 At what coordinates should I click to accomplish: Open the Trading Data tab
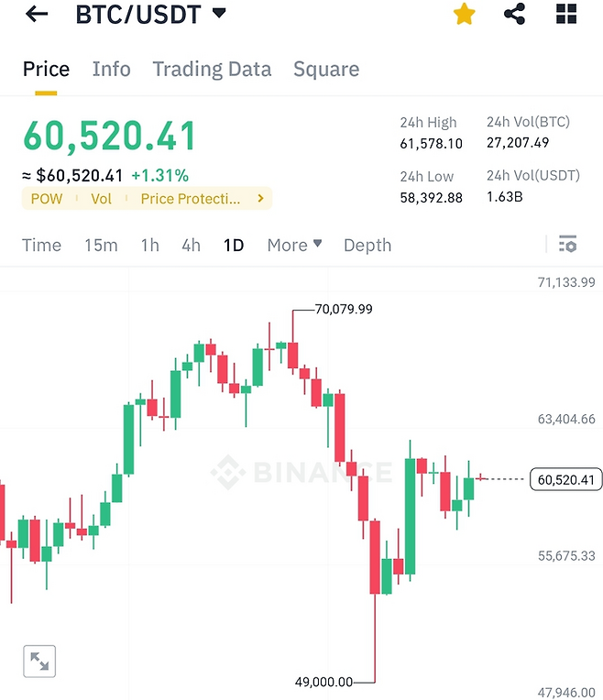(x=212, y=70)
